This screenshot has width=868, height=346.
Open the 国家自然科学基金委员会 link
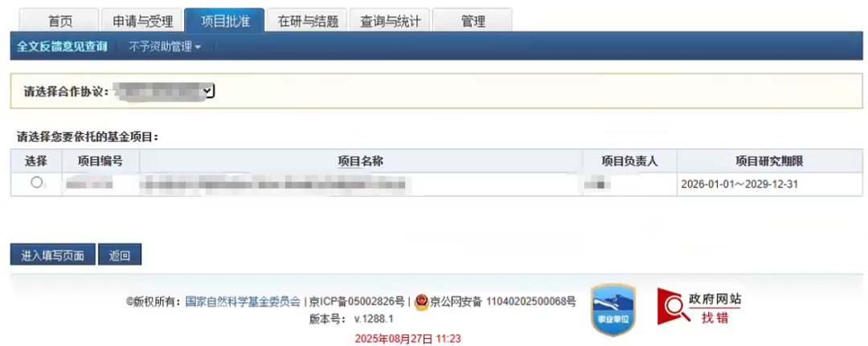tap(243, 301)
